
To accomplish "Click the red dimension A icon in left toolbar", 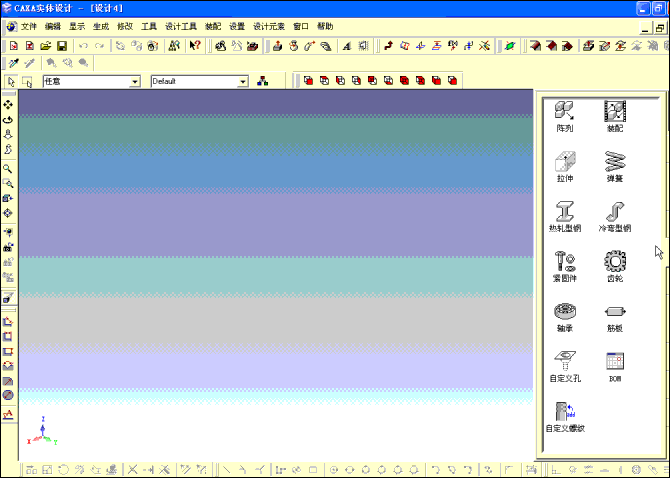I will click(8, 414).
